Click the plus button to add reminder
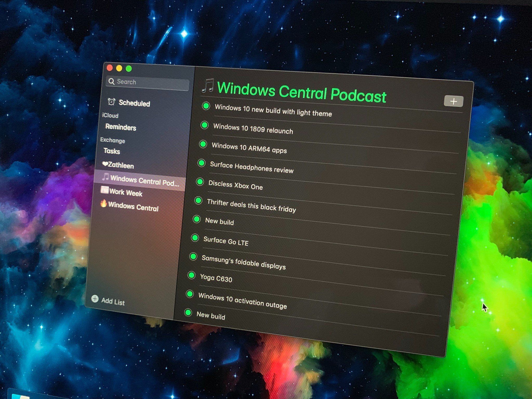 (453, 101)
